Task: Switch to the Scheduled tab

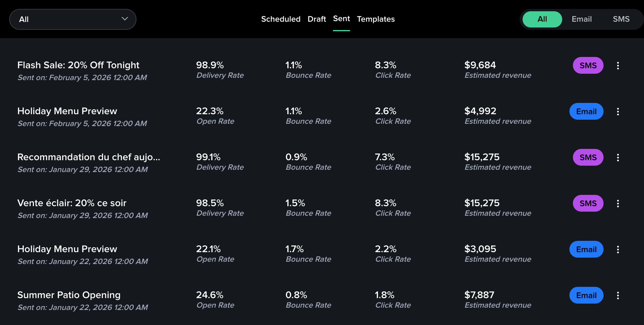Action: [281, 19]
